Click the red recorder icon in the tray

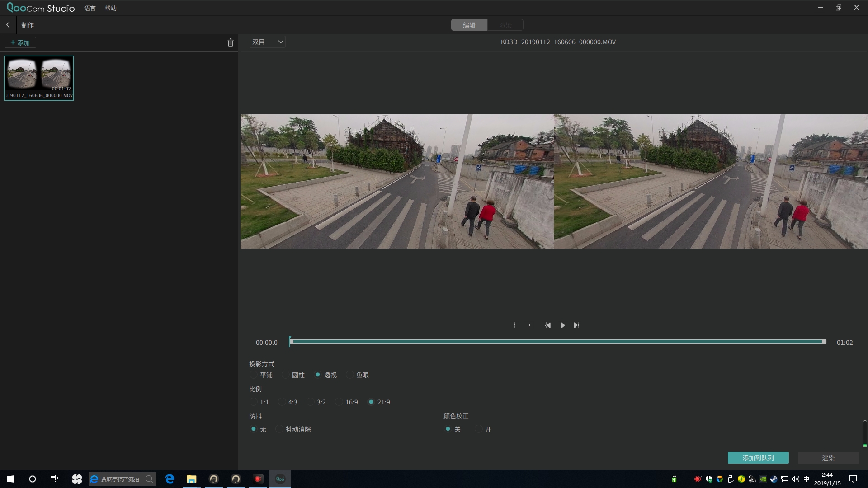698,479
